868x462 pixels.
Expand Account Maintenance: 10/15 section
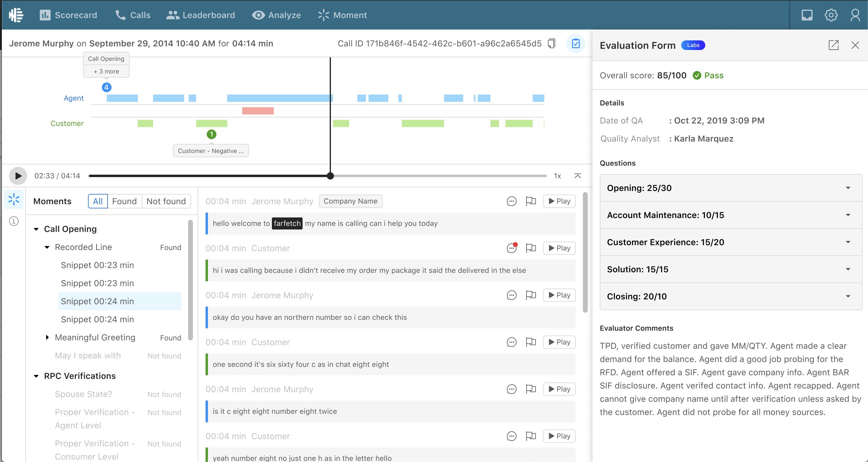[731, 215]
